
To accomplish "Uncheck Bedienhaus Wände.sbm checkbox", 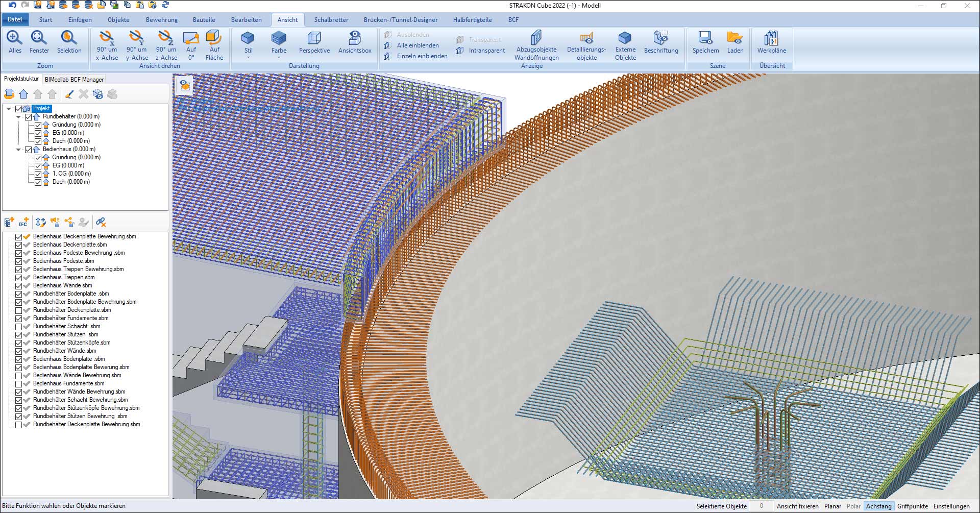I will 19,286.
